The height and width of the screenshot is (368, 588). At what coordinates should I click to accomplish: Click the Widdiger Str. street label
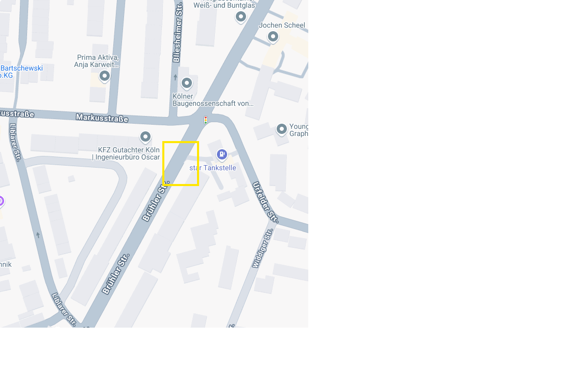tap(262, 248)
